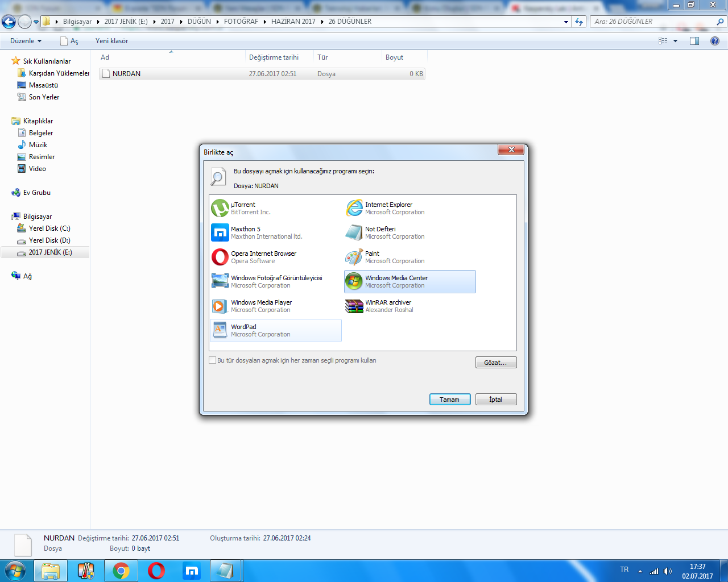The width and height of the screenshot is (728, 582).
Task: Confirm with the Tamam button
Action: (450, 400)
